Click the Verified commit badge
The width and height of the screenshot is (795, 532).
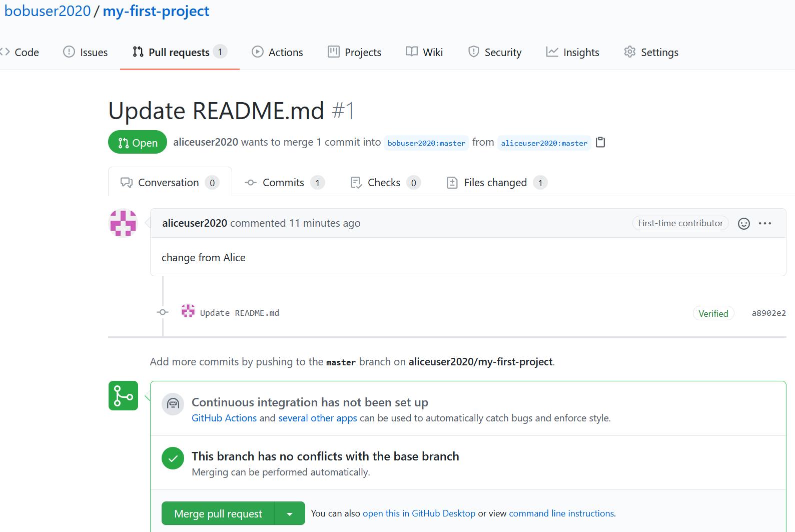[713, 314]
